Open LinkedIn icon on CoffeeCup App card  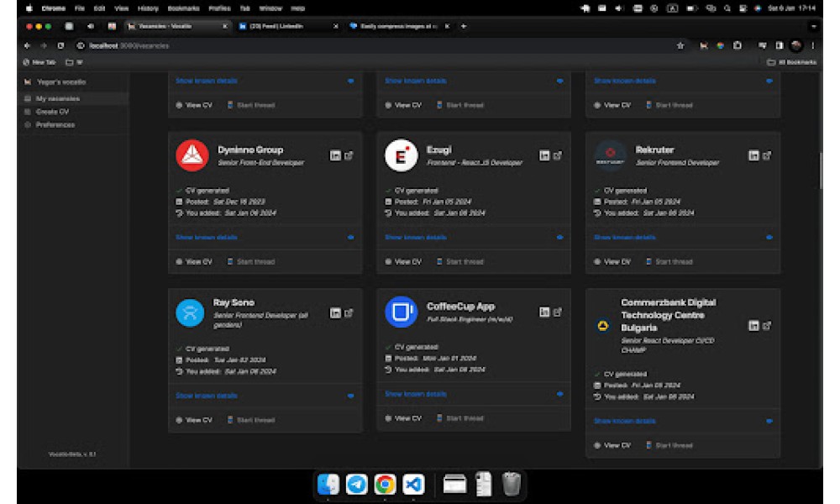(x=544, y=312)
